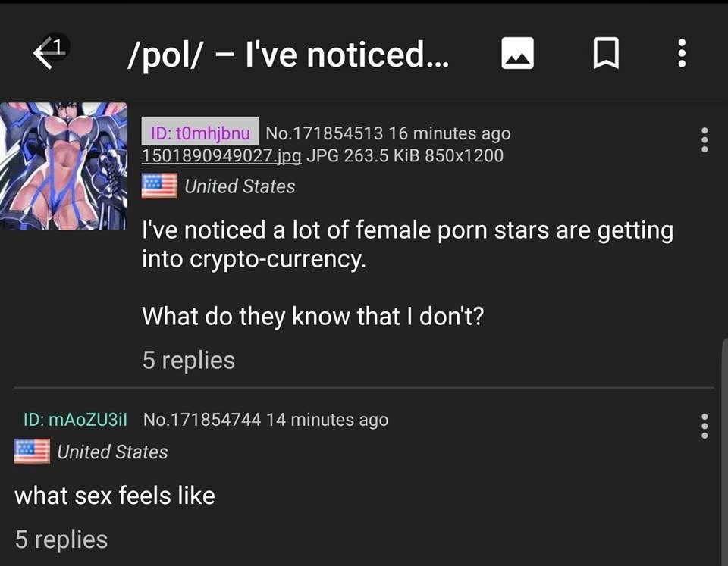Select the reply text 'what sex feels like'
The image size is (728, 566).
pos(115,496)
